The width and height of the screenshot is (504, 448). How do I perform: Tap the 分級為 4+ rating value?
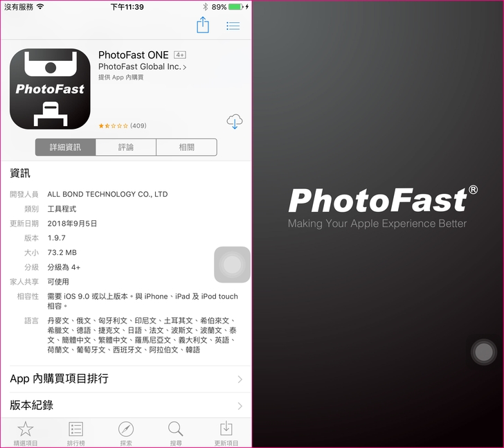pos(64,267)
